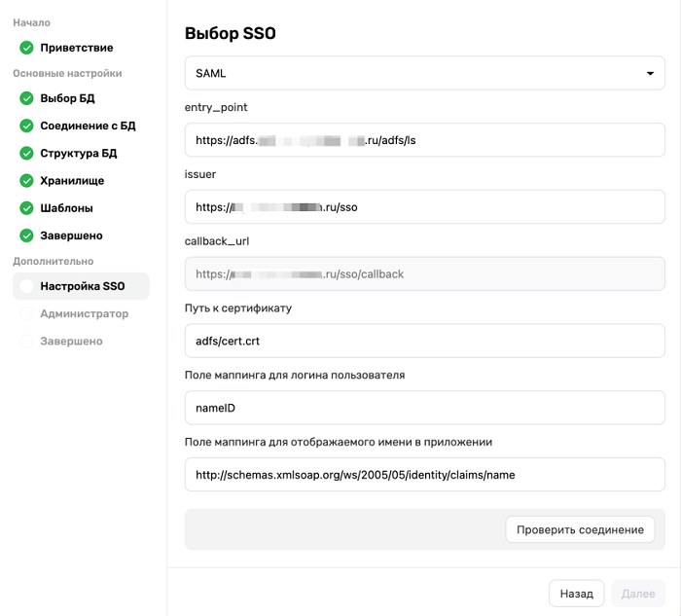
Task: Click the Далее button
Action: [638, 593]
